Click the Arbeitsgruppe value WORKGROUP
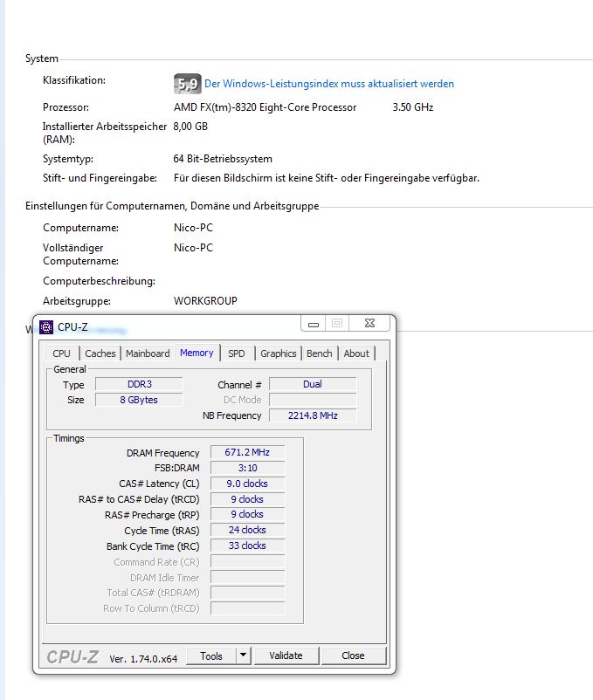Screen dimensions: 593x700 205,301
